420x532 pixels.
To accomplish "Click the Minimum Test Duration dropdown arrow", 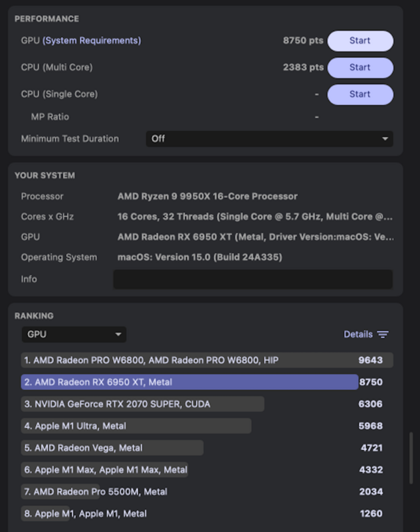I will click(x=385, y=139).
